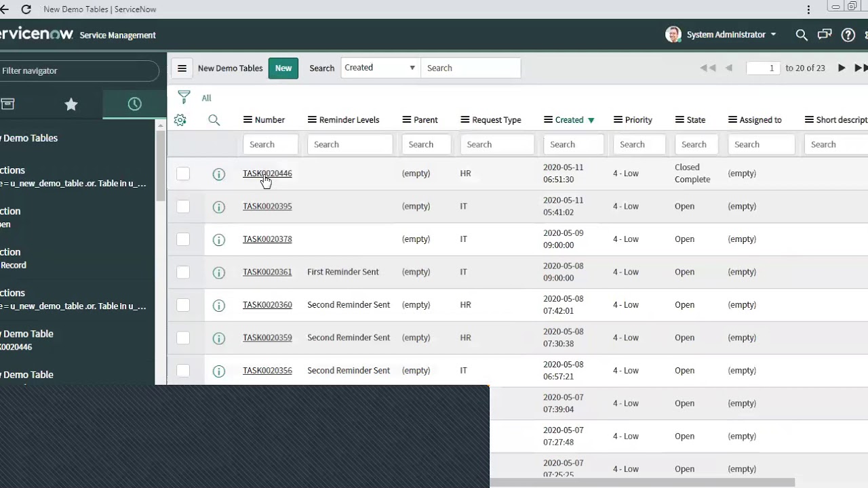
Task: Select checkbox for TASK0020359 row
Action: click(183, 338)
